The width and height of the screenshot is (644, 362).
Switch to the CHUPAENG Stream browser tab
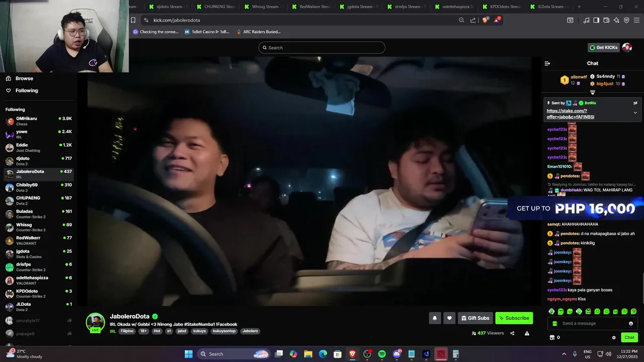217,7
